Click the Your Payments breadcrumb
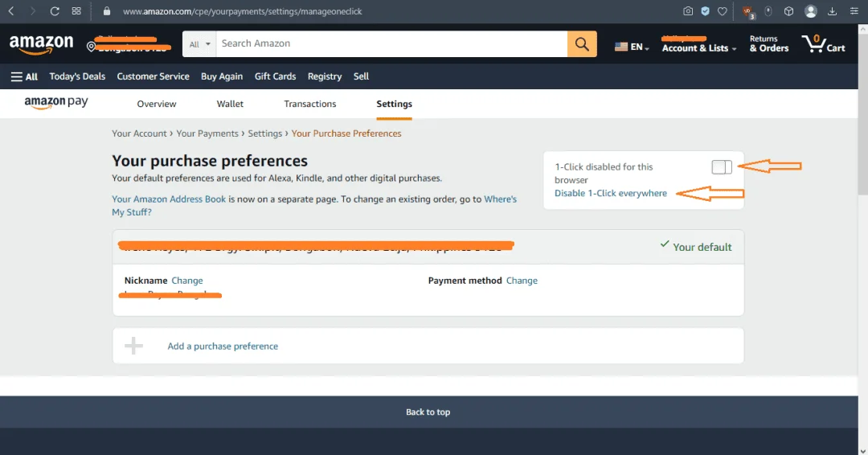Viewport: 868px width, 455px height. 207,133
